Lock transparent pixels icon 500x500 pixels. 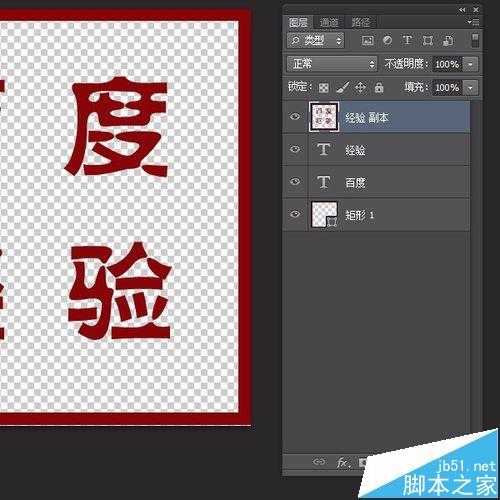tap(323, 88)
